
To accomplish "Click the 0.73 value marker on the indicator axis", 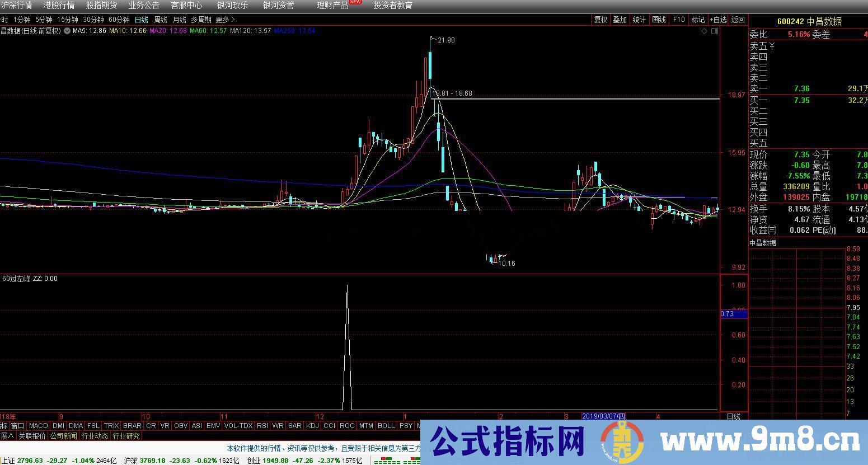I will coord(733,314).
